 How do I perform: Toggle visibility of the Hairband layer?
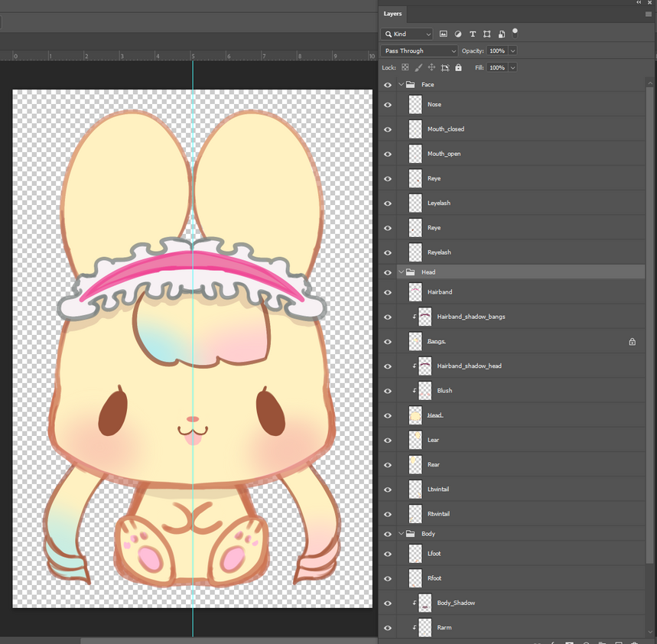(388, 292)
